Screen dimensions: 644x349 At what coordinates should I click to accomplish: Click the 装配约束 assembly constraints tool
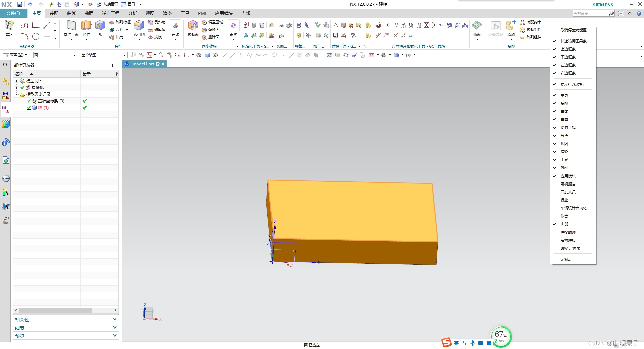[x=531, y=22]
